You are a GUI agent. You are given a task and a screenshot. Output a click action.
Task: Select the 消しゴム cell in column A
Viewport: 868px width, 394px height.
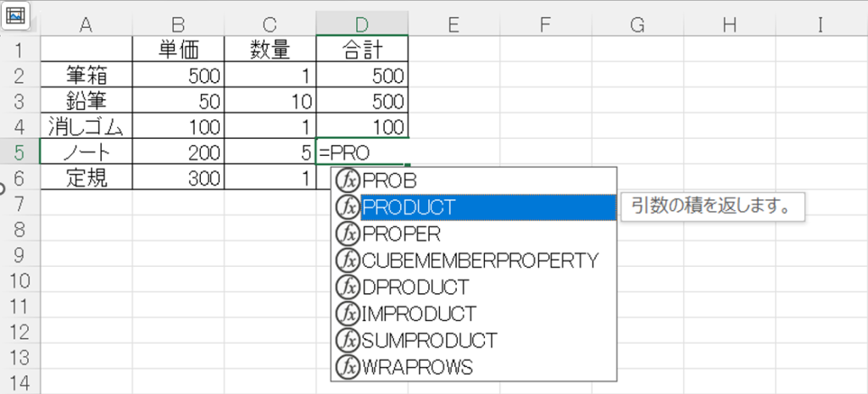(x=86, y=127)
